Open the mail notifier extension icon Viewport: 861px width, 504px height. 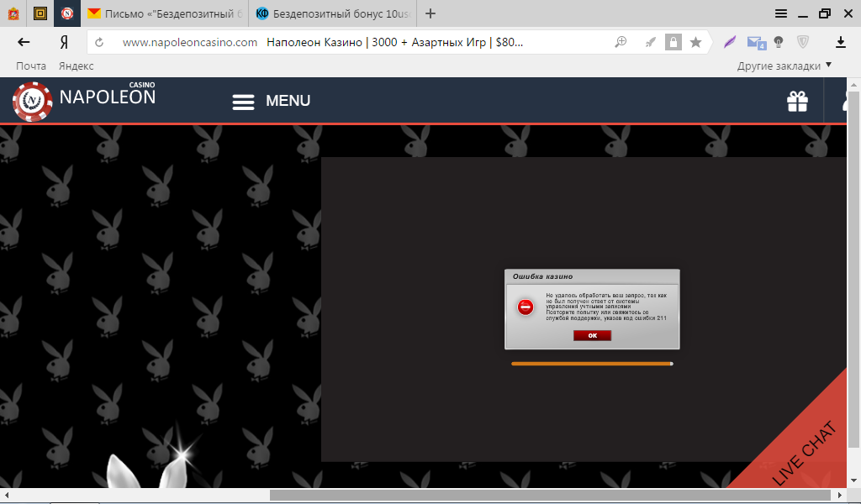pyautogui.click(x=756, y=42)
